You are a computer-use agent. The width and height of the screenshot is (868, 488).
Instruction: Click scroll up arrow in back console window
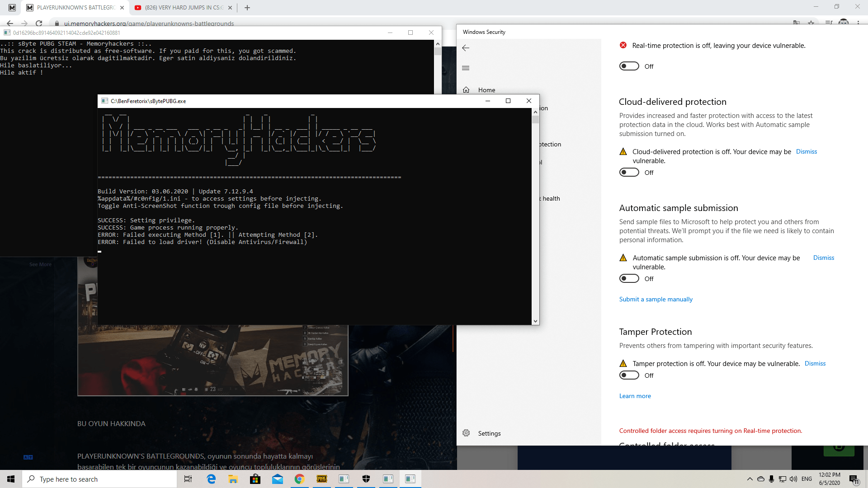(x=437, y=44)
